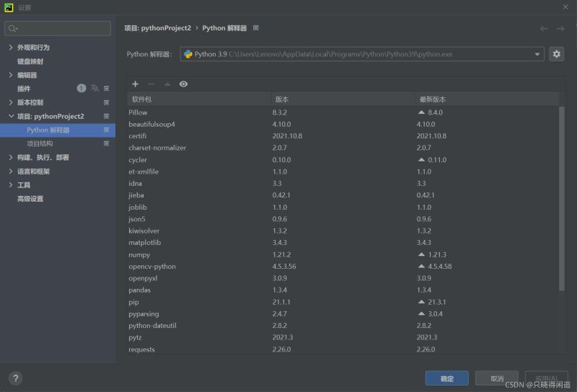This screenshot has height=392, width=577.
Task: Select the jieba package row
Action: [x=343, y=195]
